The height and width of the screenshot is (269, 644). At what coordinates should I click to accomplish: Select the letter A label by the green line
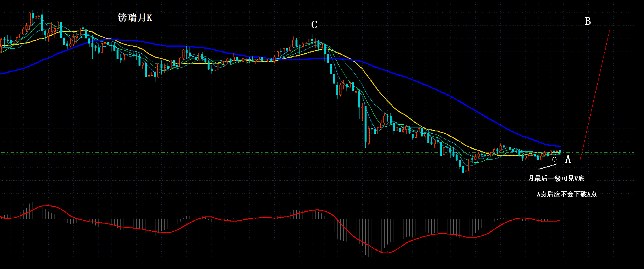click(x=568, y=159)
